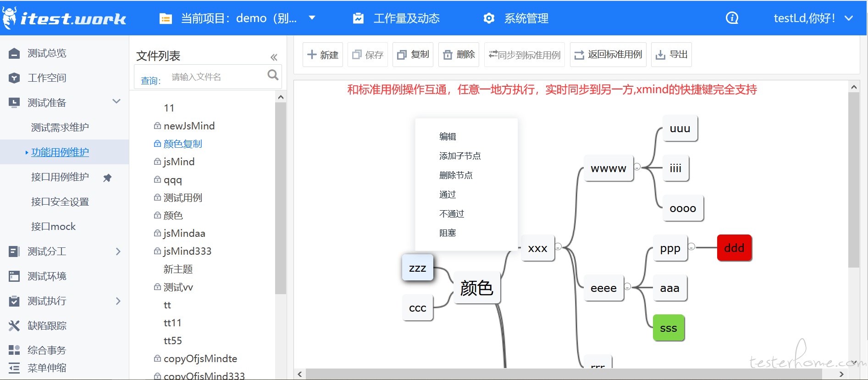Click the project folder icon in header

[165, 19]
